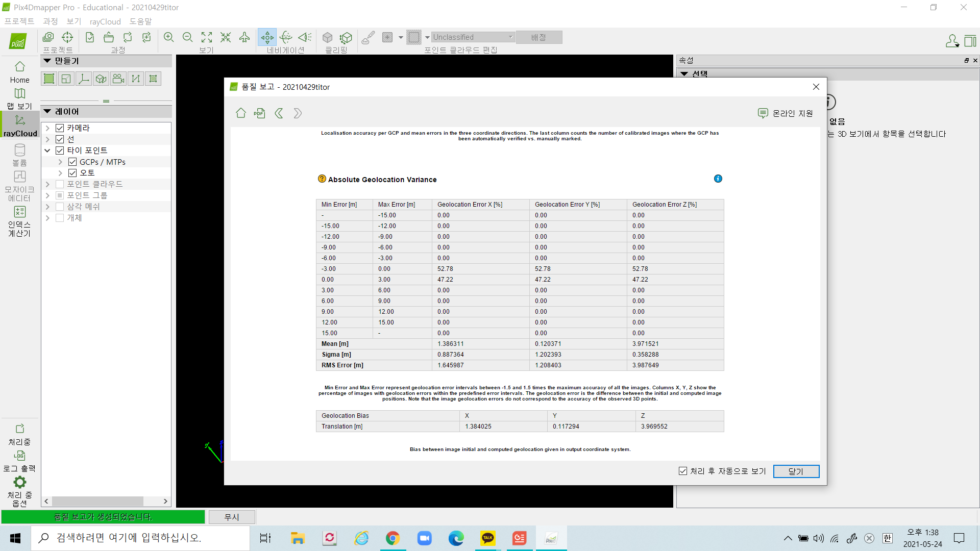Collapse the 타이 포인트 tree node

click(x=47, y=151)
